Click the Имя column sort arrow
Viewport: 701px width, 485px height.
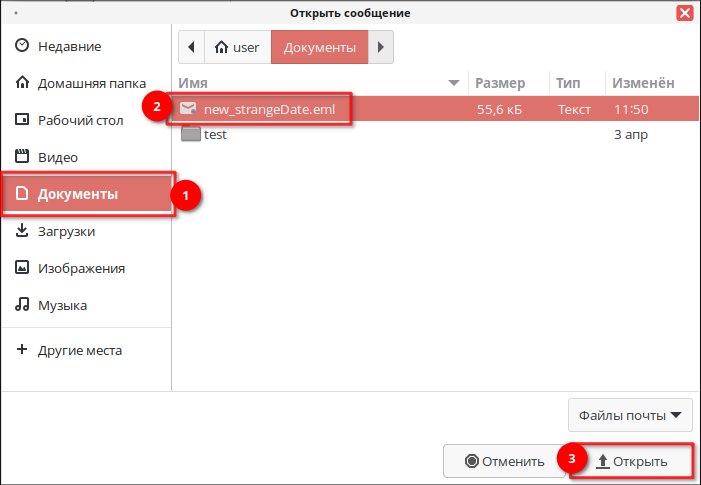pos(454,83)
